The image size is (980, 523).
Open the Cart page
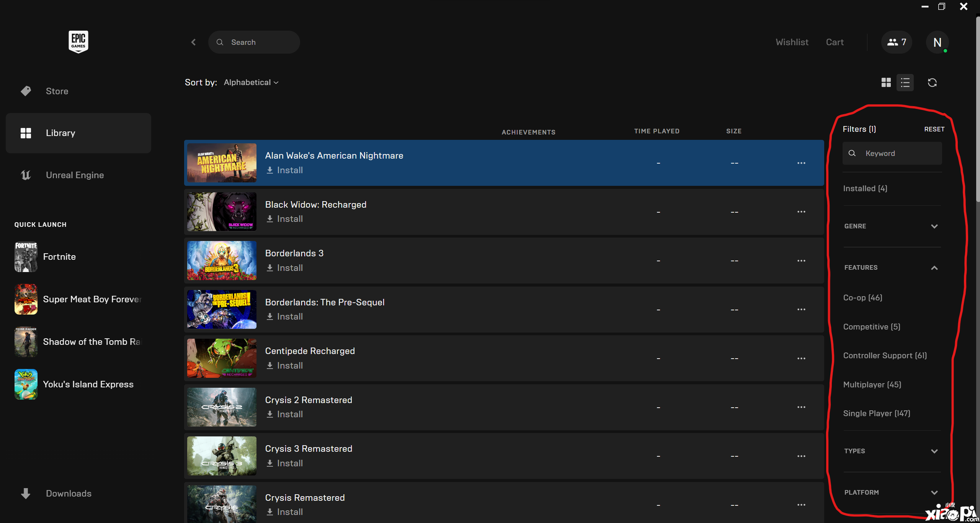(x=835, y=42)
